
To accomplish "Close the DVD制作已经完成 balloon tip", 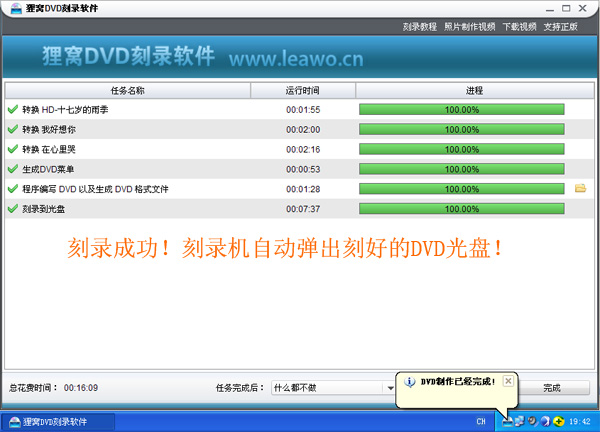I will click(508, 381).
